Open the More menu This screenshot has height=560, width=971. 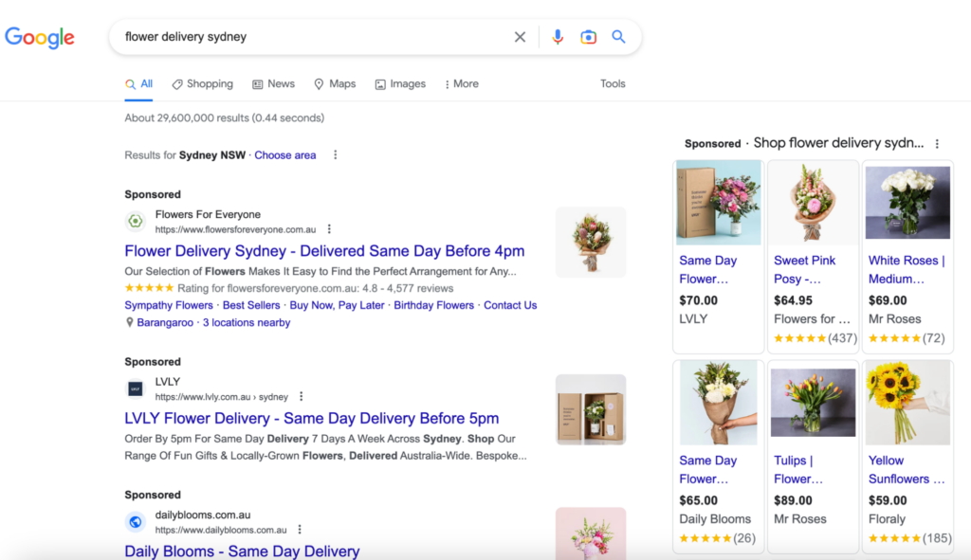point(462,84)
